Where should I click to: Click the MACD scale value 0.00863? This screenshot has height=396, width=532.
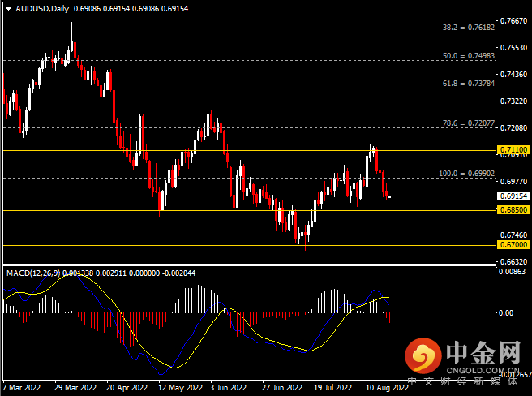pos(512,271)
